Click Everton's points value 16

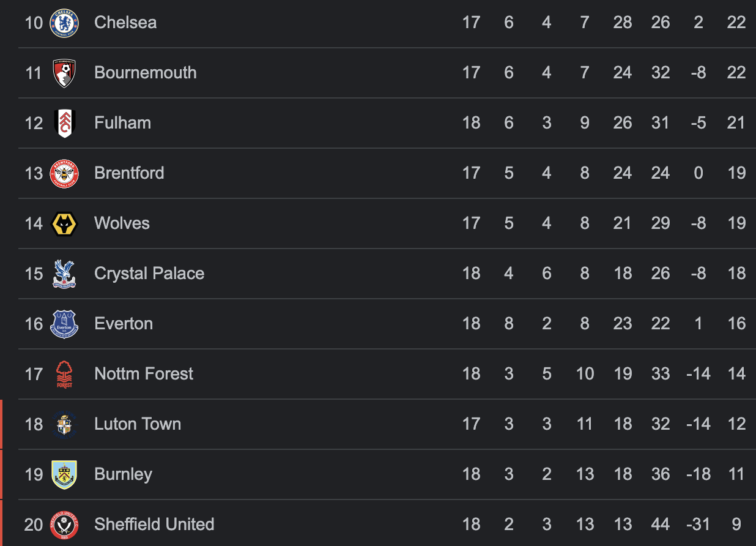(x=736, y=324)
